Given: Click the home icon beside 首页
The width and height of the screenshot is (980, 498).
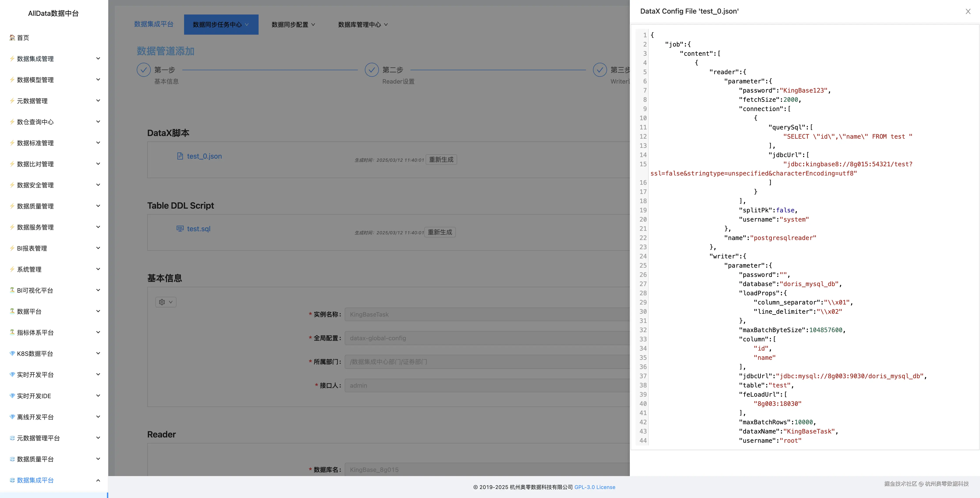Looking at the screenshot, I should pyautogui.click(x=12, y=37).
